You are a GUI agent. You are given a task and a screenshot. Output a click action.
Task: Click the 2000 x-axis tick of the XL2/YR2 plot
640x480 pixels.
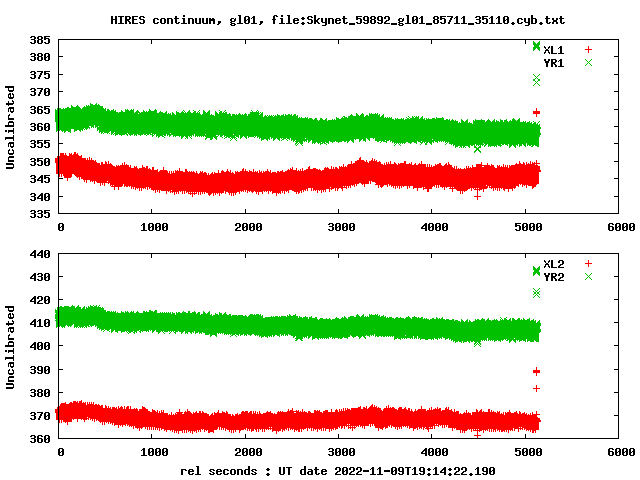[x=248, y=452]
